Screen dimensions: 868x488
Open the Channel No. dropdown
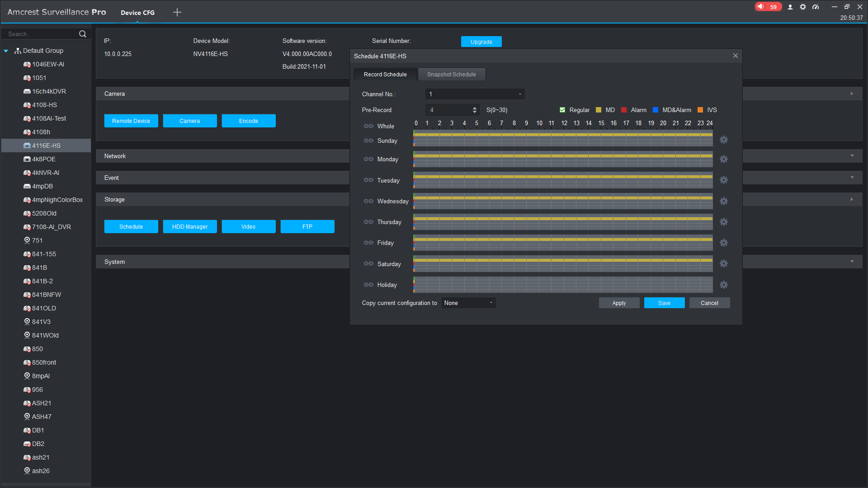point(475,94)
